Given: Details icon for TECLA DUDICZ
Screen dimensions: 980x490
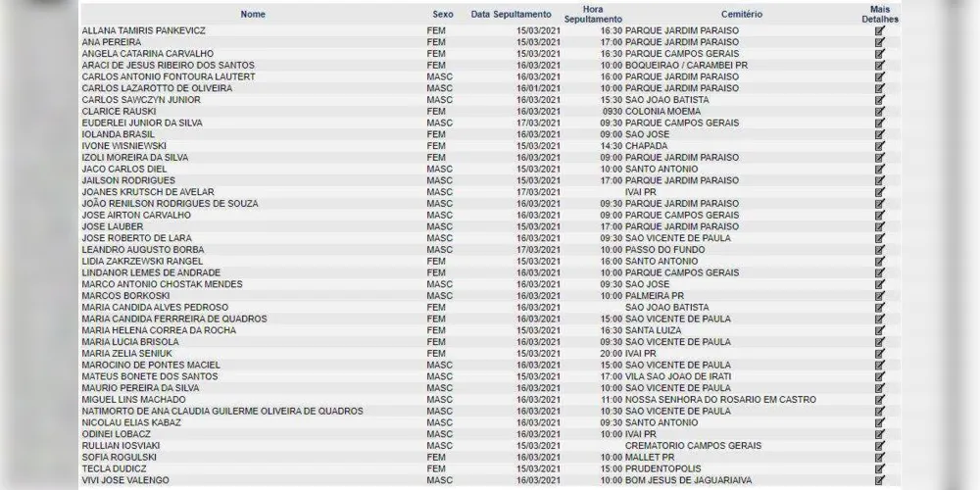Looking at the screenshot, I should [880, 469].
